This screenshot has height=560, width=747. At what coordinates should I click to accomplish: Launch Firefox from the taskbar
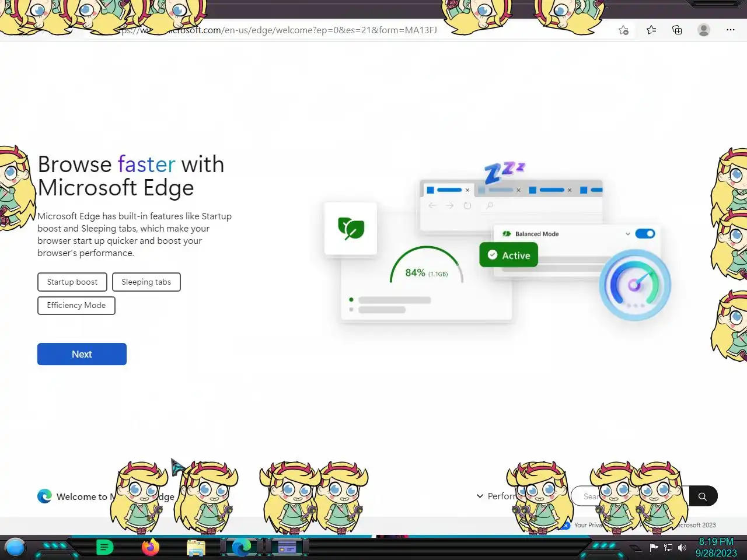[x=151, y=547]
